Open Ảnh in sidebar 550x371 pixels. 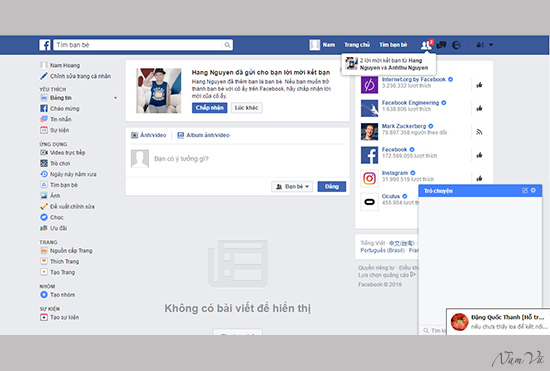tap(50, 196)
